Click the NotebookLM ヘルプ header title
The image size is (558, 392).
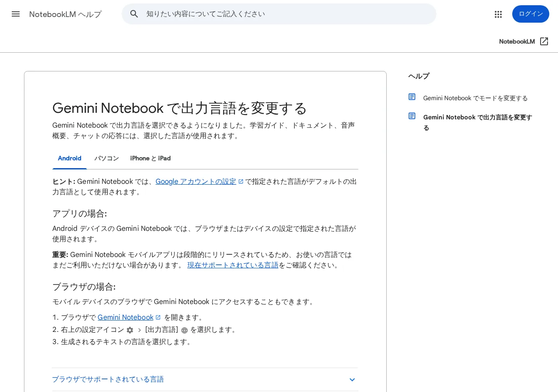pyautogui.click(x=65, y=14)
